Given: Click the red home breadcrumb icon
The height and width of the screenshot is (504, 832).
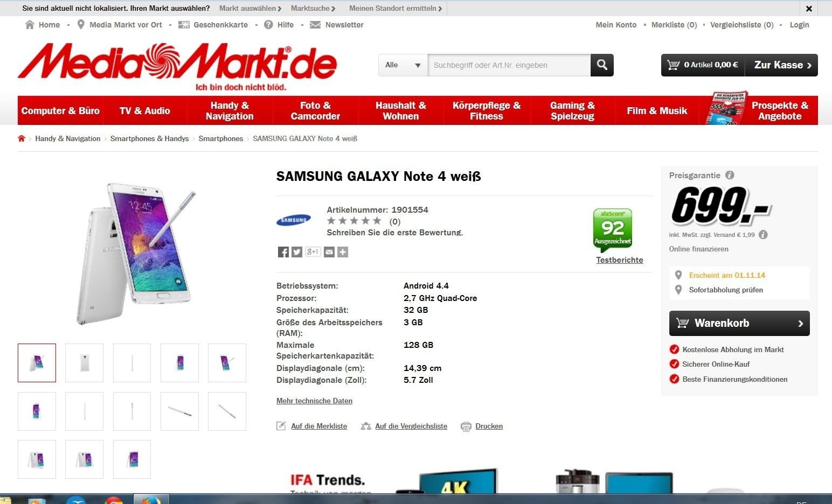Looking at the screenshot, I should (x=22, y=138).
